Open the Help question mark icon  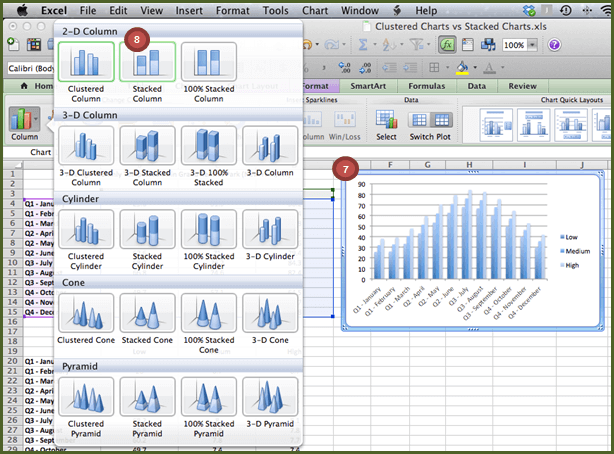pos(554,45)
